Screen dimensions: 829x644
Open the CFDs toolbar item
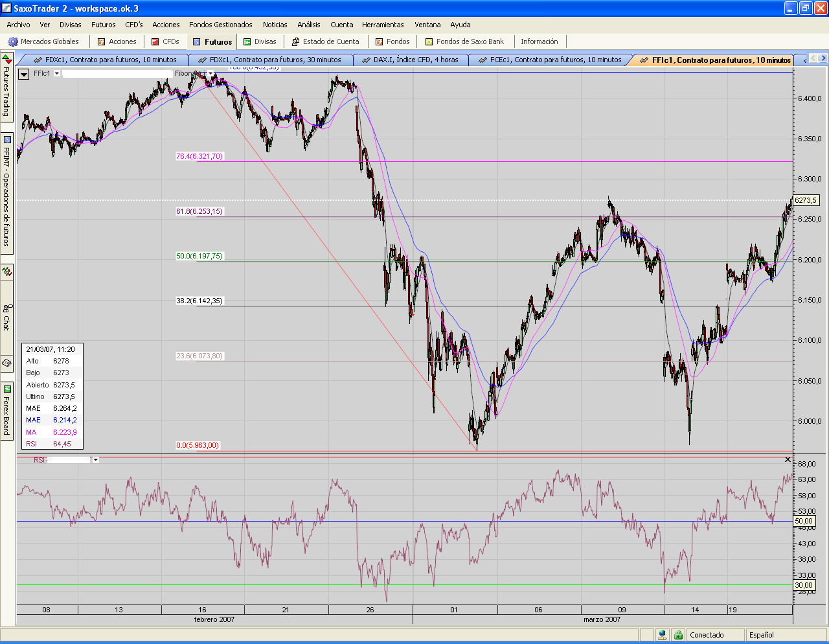click(165, 41)
